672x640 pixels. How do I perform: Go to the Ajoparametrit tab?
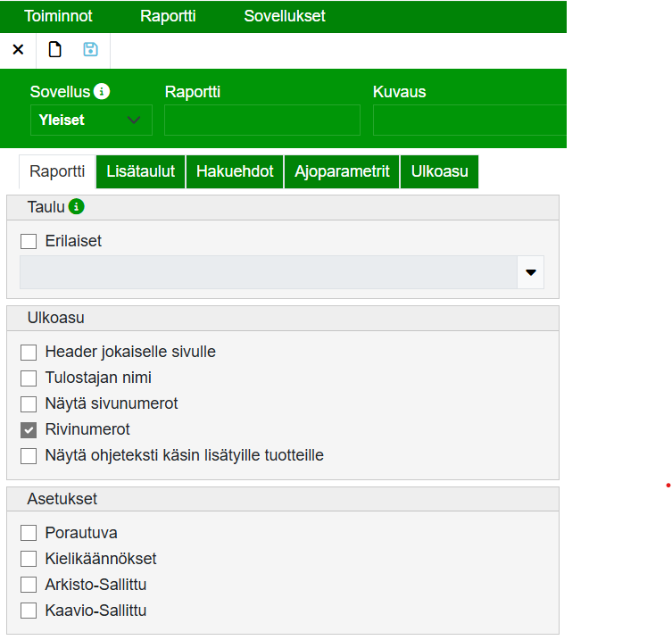[x=342, y=171]
